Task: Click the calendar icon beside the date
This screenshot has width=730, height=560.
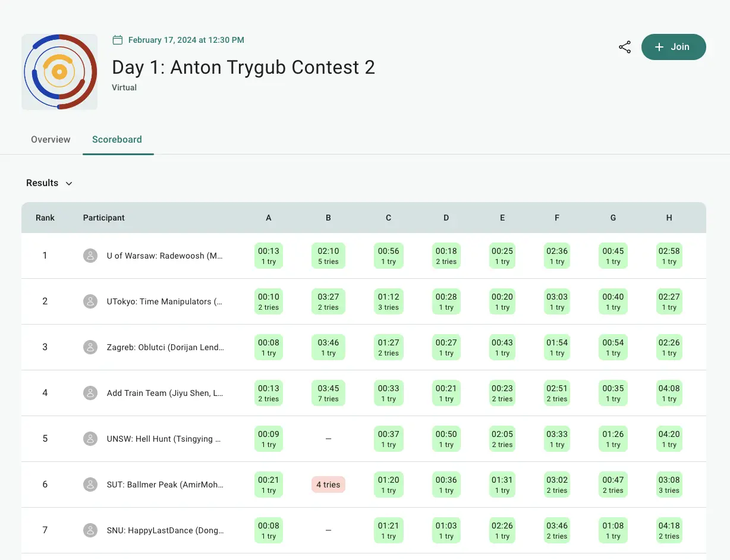Action: point(118,40)
